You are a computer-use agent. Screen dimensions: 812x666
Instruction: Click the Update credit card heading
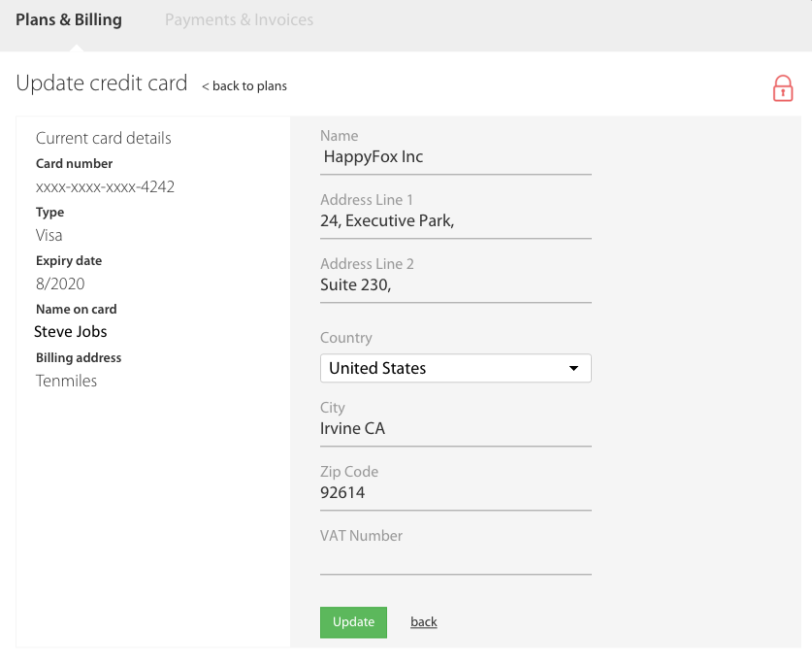point(102,83)
